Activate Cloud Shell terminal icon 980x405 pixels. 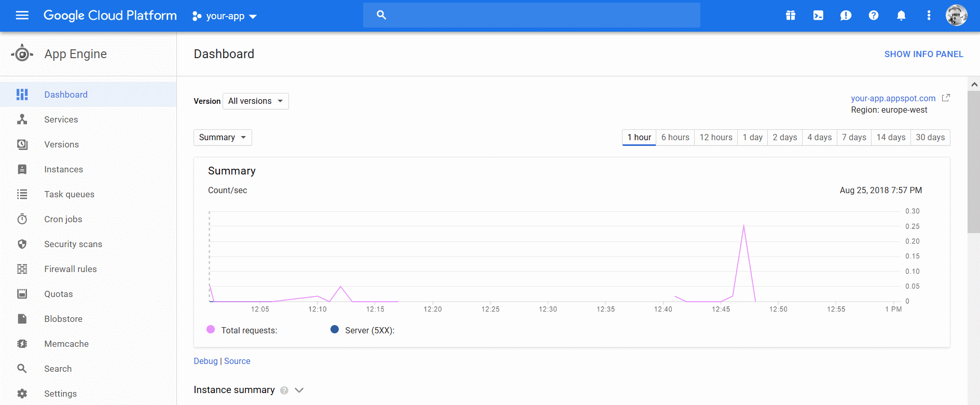pyautogui.click(x=818, y=16)
